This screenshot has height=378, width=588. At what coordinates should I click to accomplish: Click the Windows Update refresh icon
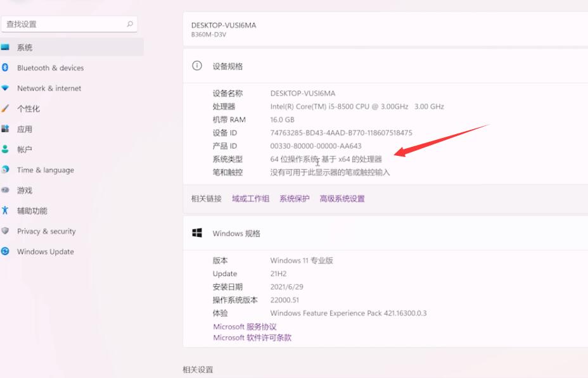tap(5, 251)
